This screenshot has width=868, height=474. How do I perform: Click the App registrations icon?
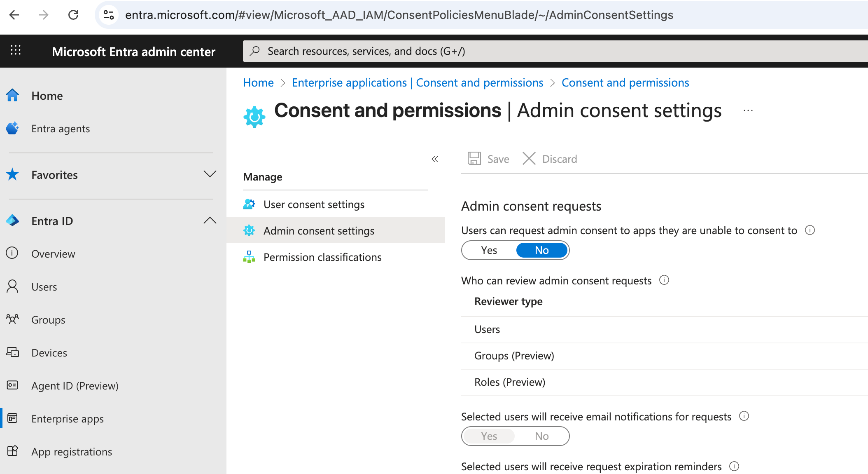tap(12, 451)
